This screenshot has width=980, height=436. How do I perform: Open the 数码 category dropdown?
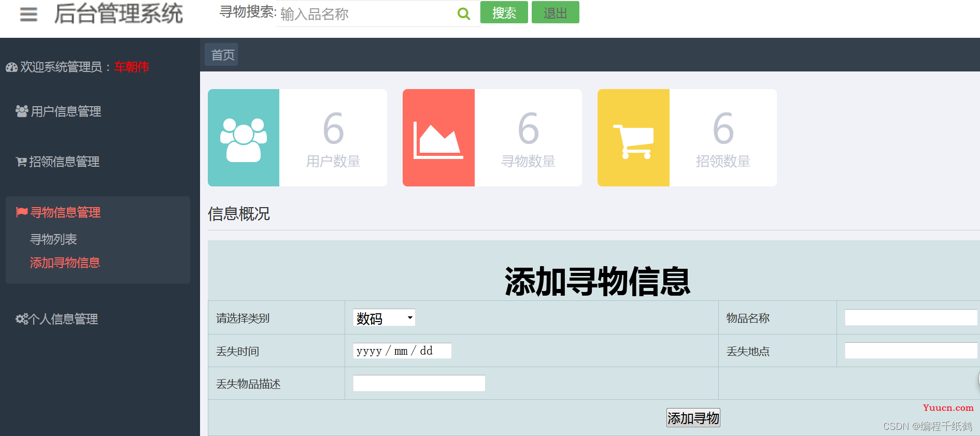384,318
